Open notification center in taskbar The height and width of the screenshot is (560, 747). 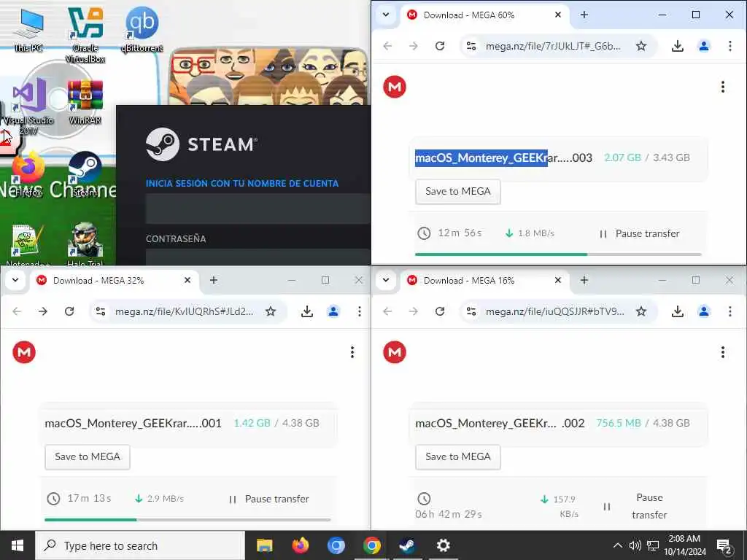[724, 545]
